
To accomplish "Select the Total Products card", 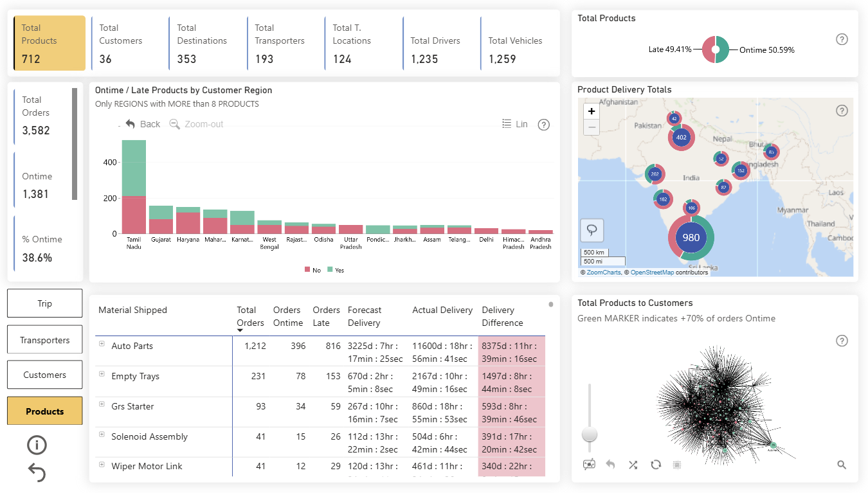I will [x=50, y=43].
